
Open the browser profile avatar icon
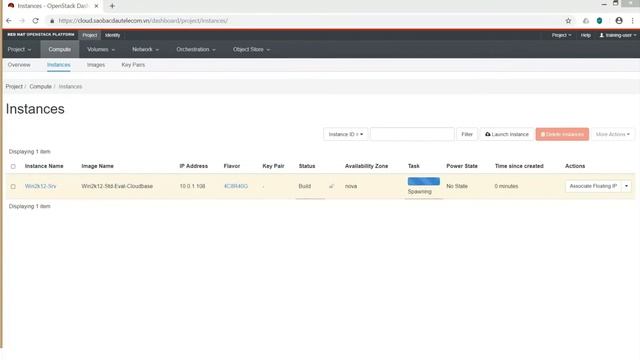point(619,20)
